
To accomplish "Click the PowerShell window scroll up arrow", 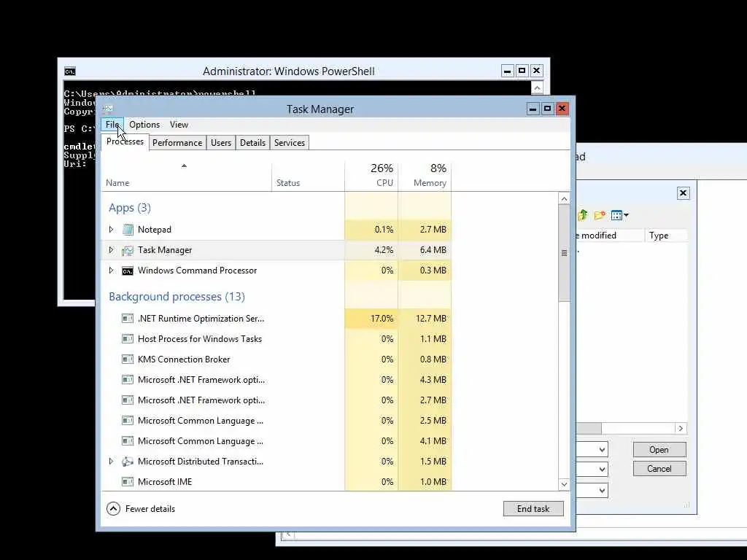I will pos(537,87).
